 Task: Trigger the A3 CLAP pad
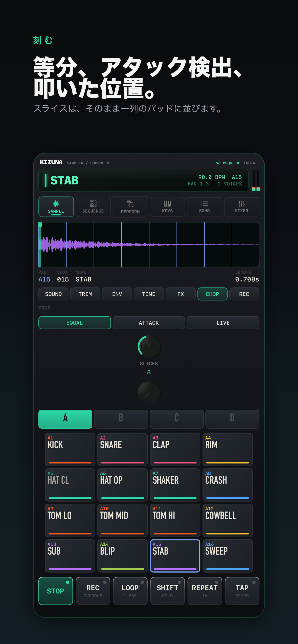point(175,450)
